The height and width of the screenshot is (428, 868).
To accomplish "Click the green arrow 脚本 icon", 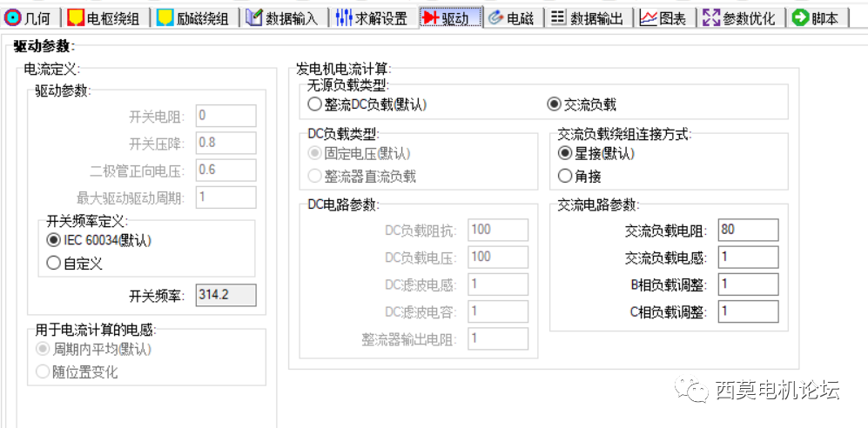I will pos(800,17).
